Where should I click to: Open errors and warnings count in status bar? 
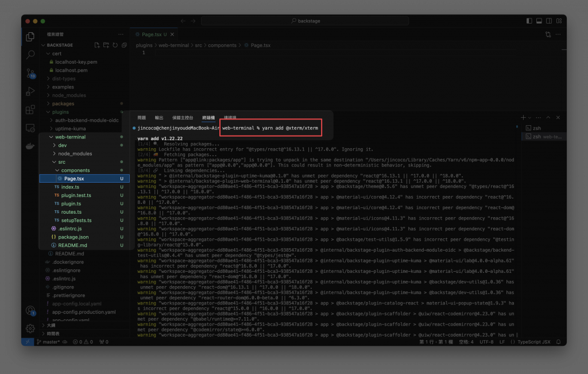pos(83,342)
